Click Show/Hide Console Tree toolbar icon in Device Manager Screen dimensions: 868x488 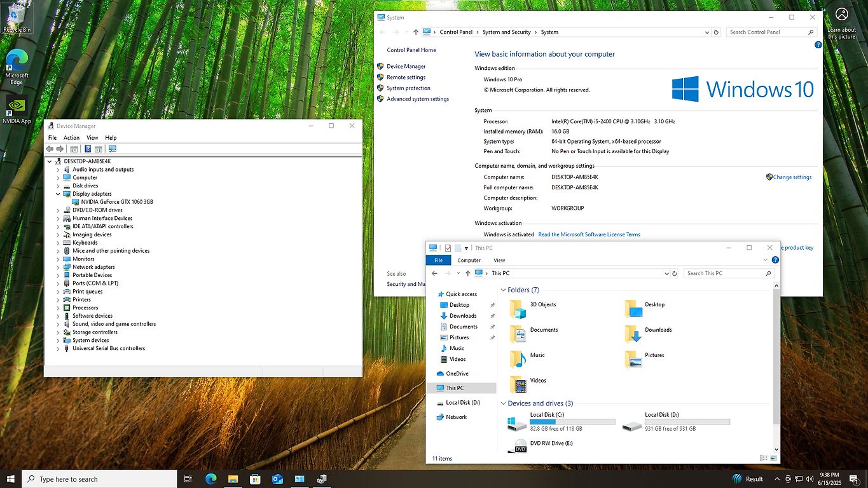point(74,149)
